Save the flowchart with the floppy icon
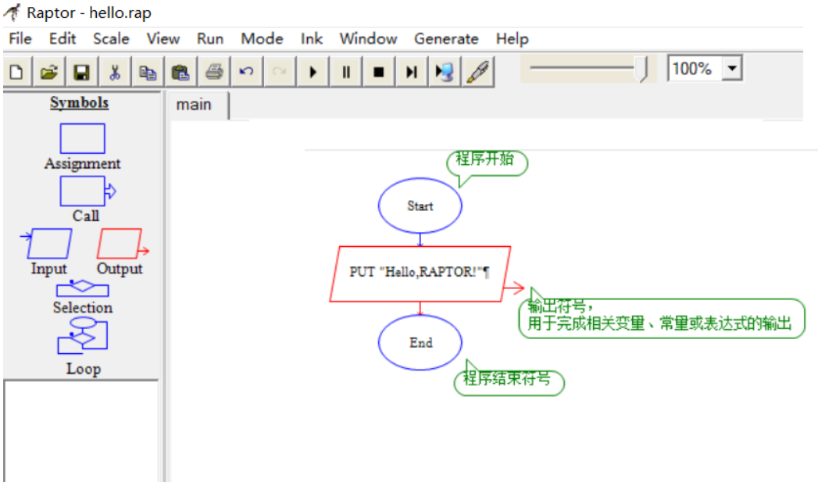The height and width of the screenshot is (504, 829). tap(82, 71)
